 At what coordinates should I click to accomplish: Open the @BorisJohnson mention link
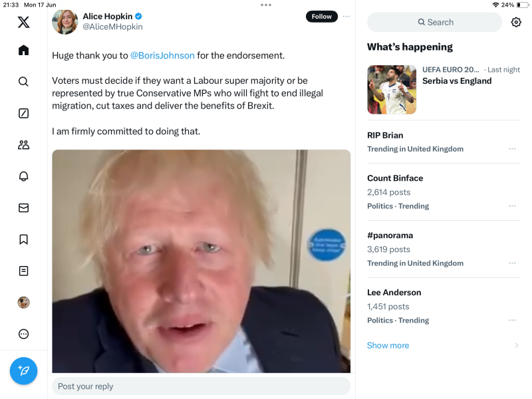[x=162, y=55]
